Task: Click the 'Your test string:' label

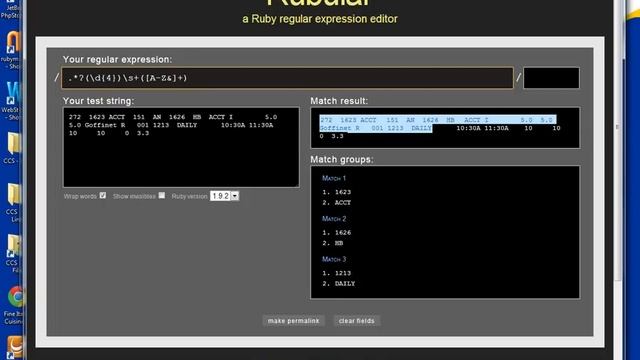Action: (x=98, y=101)
